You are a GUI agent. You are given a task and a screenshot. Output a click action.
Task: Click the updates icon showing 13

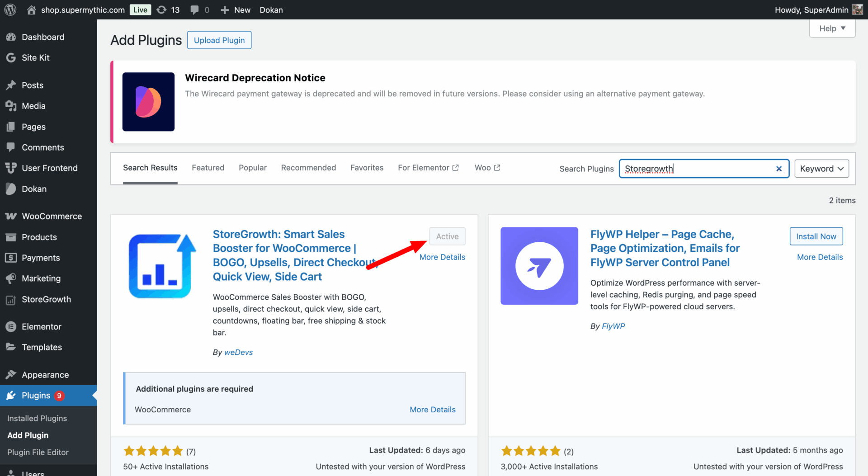tap(161, 9)
